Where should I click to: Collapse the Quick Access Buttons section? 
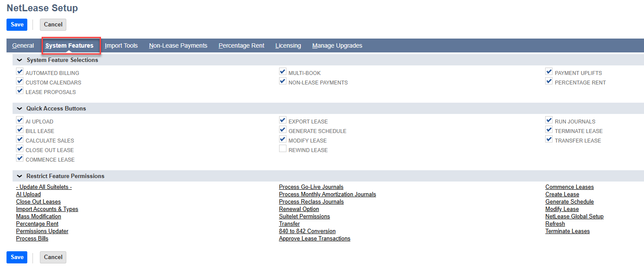pos(20,109)
